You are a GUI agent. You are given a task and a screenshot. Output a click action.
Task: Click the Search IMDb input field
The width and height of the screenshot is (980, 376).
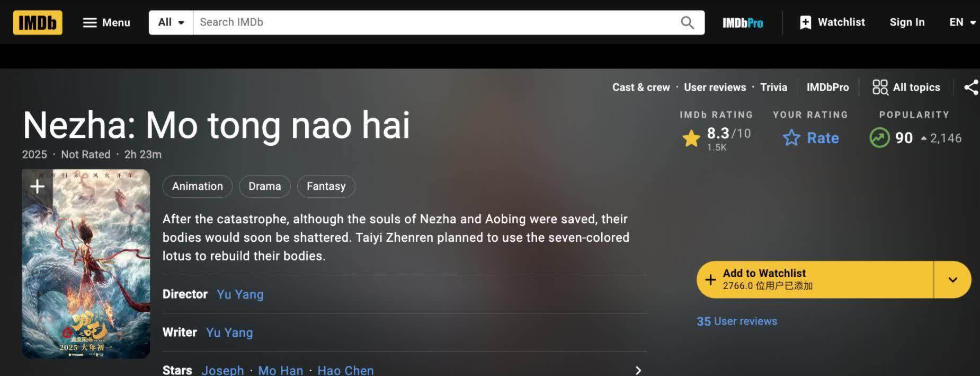pos(434,22)
